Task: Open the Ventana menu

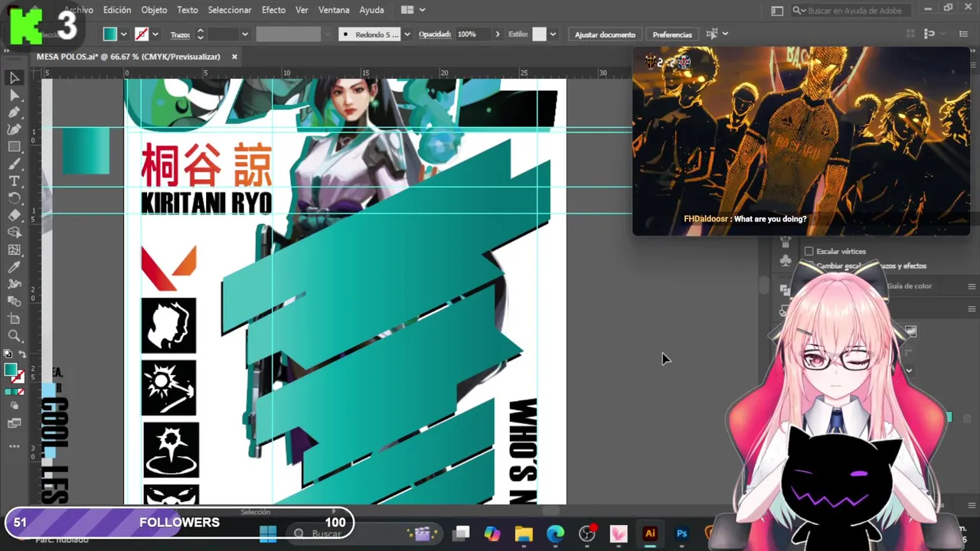Action: click(x=334, y=10)
